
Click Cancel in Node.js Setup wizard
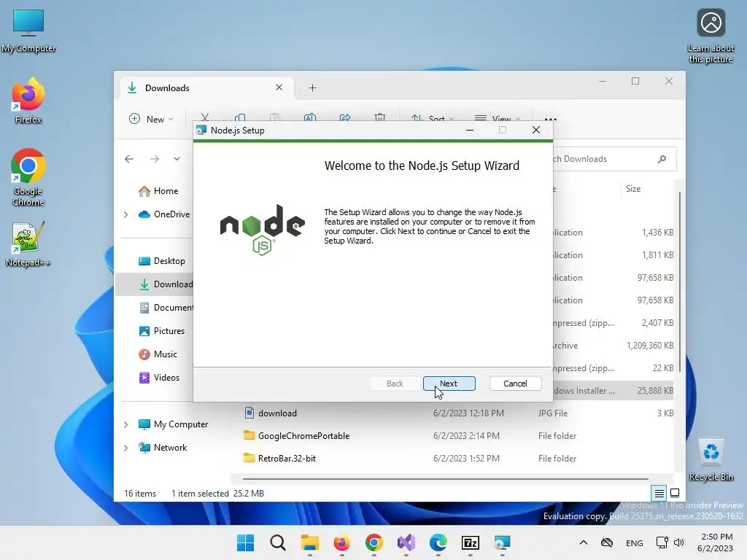coord(515,384)
